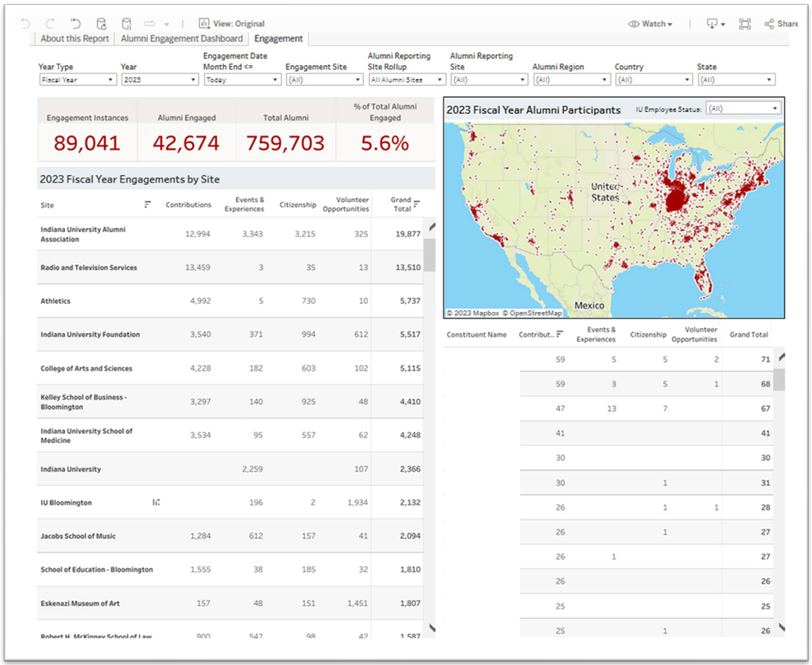This screenshot has width=812, height=665.
Task: Open the Engagement Site dropdown
Action: tap(325, 80)
